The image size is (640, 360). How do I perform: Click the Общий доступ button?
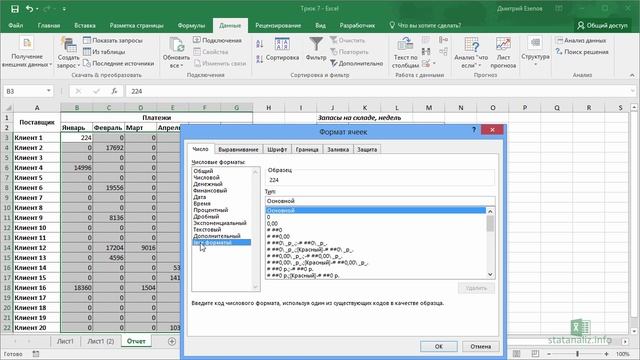602,25
